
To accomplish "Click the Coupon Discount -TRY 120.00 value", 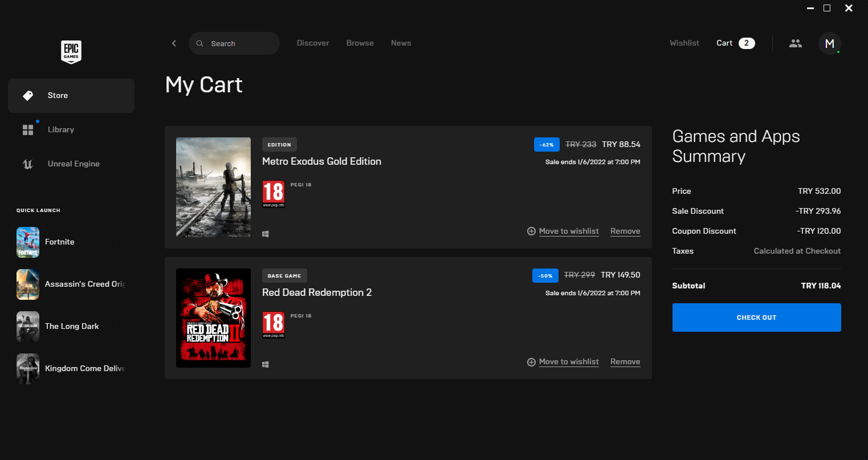I will click(x=819, y=231).
